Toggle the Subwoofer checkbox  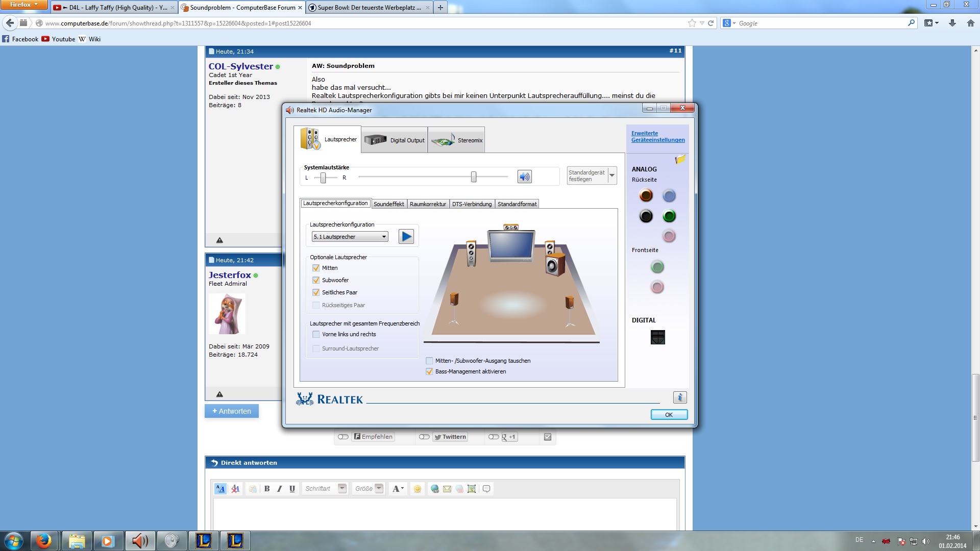(x=316, y=280)
